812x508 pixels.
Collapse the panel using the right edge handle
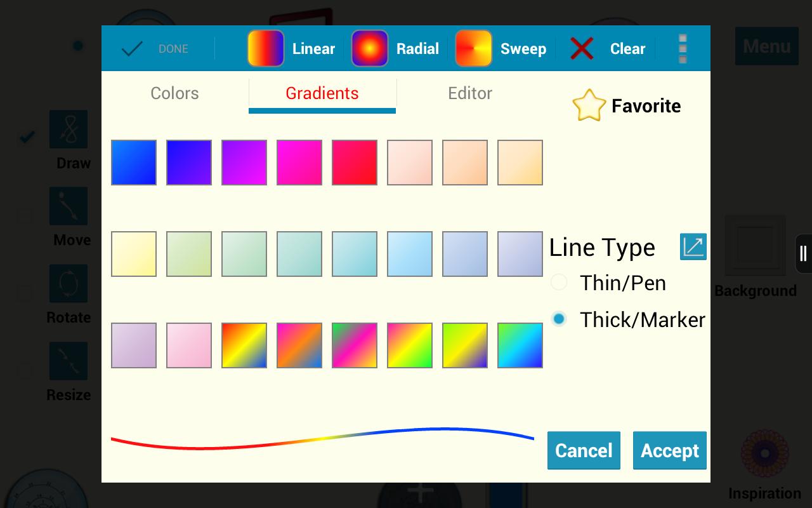802,253
